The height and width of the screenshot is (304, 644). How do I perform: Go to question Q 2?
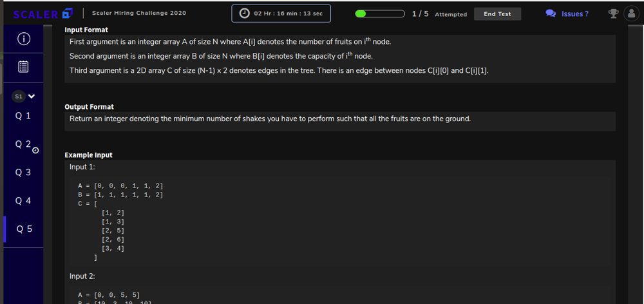pyautogui.click(x=23, y=144)
